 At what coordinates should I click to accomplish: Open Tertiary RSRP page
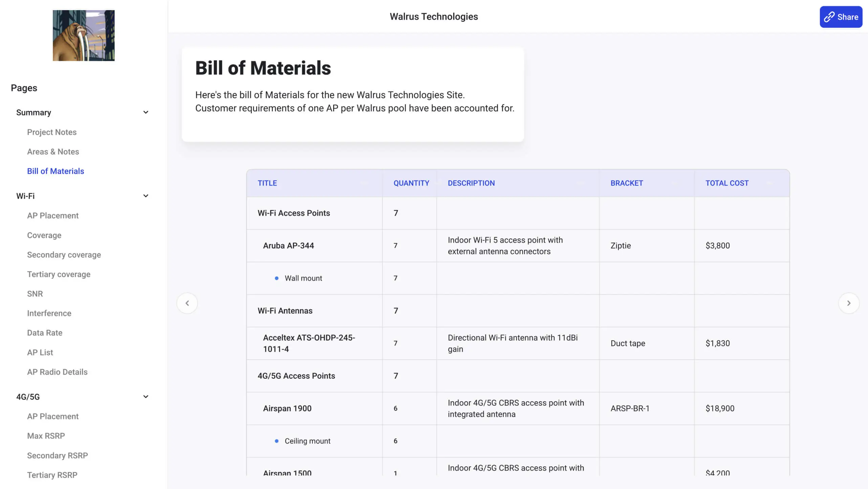(52, 475)
